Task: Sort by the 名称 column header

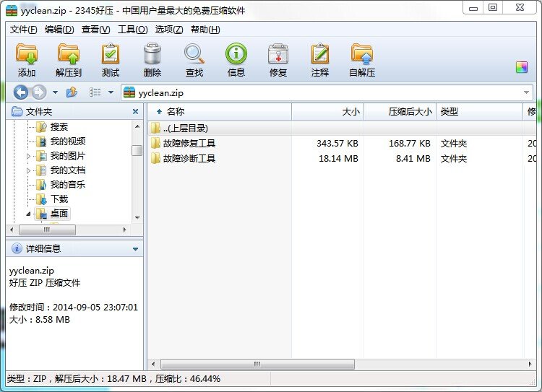Action: 220,112
